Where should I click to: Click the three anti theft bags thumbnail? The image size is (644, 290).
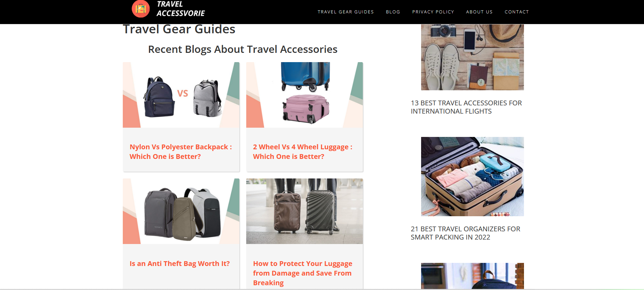click(x=181, y=211)
